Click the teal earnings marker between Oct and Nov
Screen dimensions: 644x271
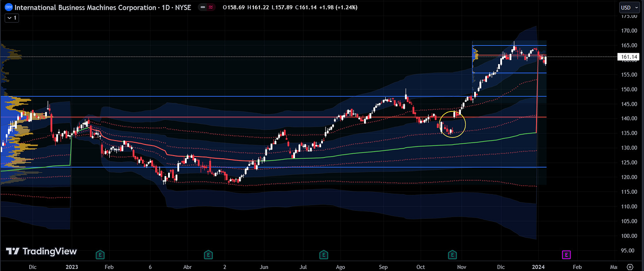452,255
